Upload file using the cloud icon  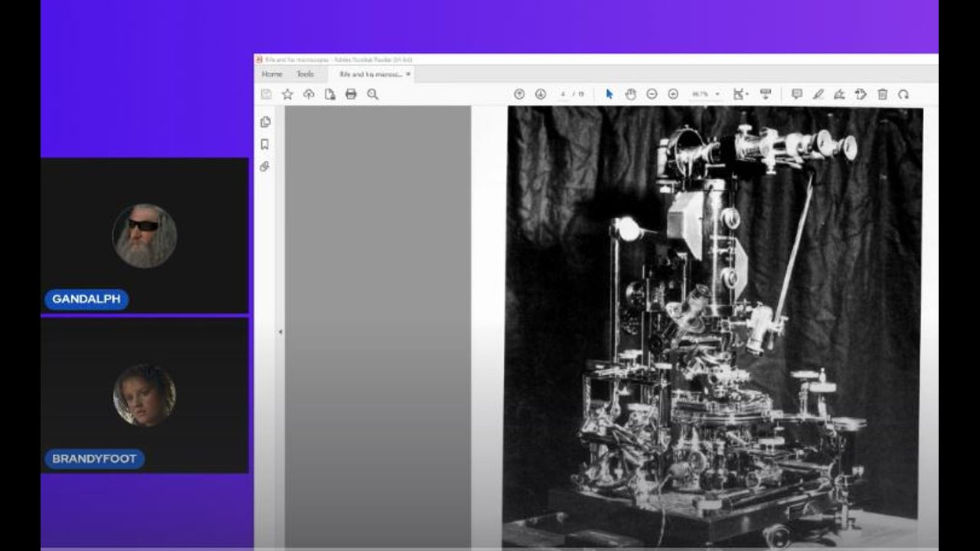click(309, 94)
